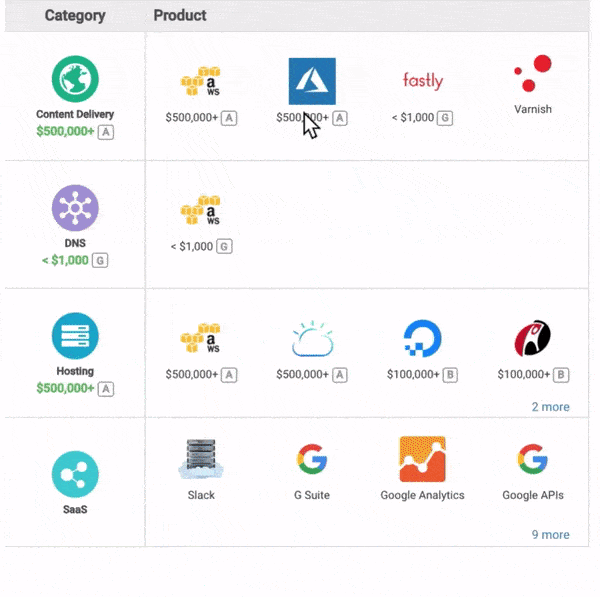Select the Google APIs logo

click(533, 459)
